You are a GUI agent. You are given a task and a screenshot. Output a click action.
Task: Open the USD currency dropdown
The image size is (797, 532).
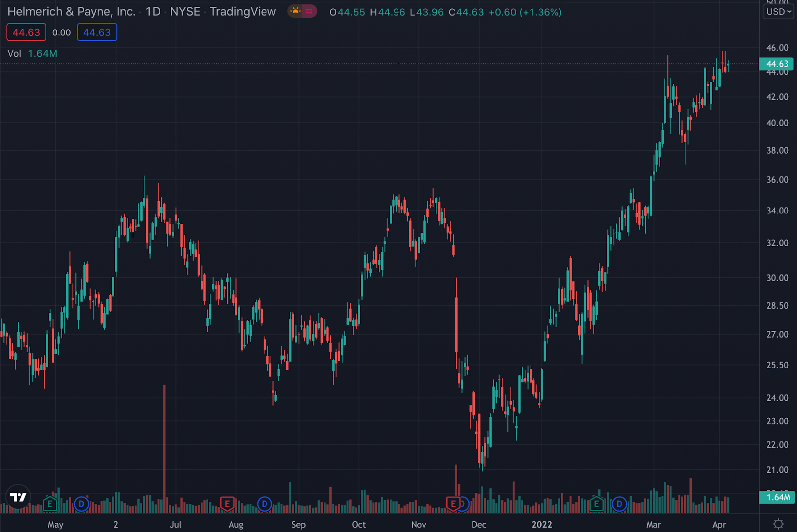[778, 11]
